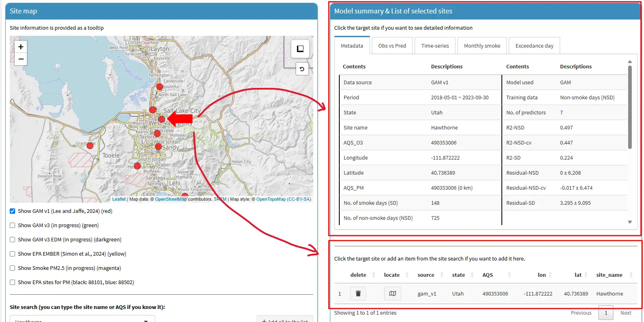The image size is (644, 322).
Task: Click the map fullscreen toggle icon
Action: pyautogui.click(x=300, y=49)
